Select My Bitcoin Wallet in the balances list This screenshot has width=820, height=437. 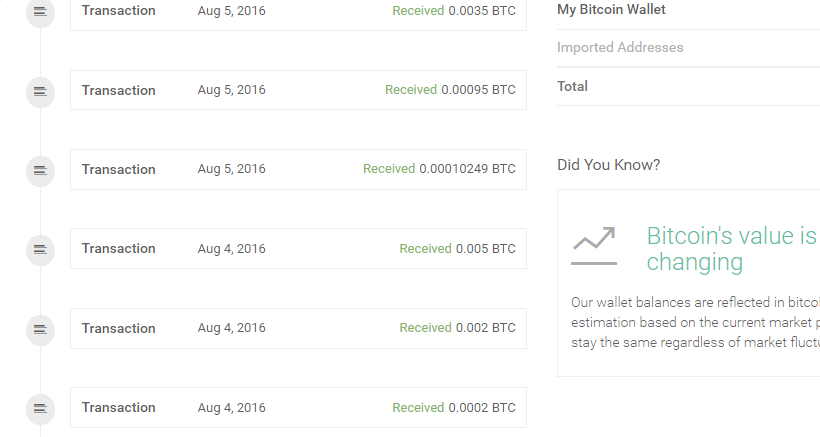611,10
